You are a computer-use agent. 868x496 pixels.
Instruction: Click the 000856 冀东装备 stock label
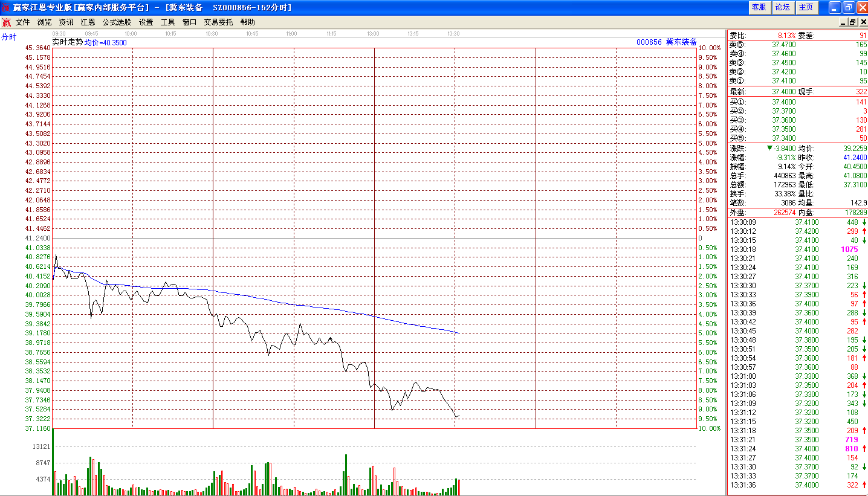[x=667, y=42]
